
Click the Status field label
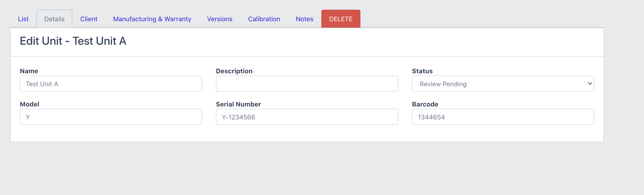pyautogui.click(x=422, y=71)
